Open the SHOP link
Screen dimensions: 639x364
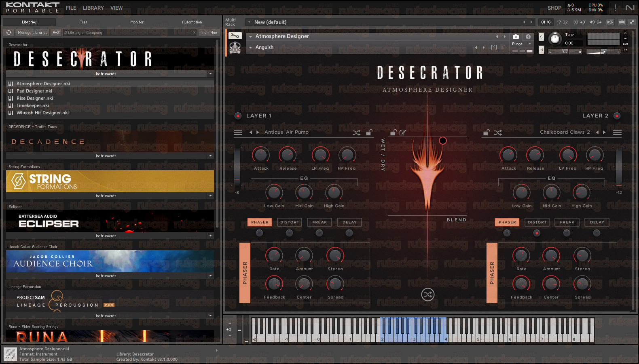(x=554, y=8)
